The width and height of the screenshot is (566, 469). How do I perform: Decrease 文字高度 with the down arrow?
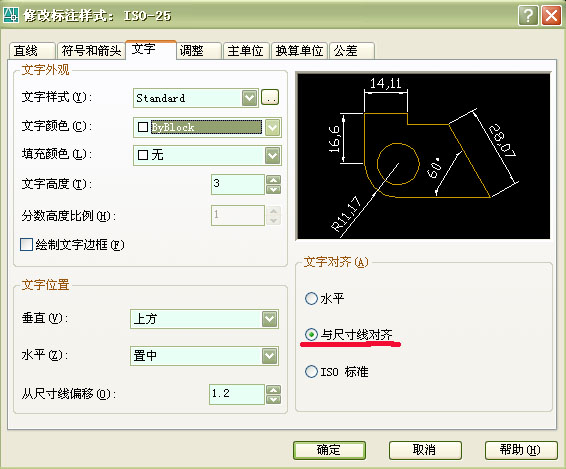tap(273, 189)
